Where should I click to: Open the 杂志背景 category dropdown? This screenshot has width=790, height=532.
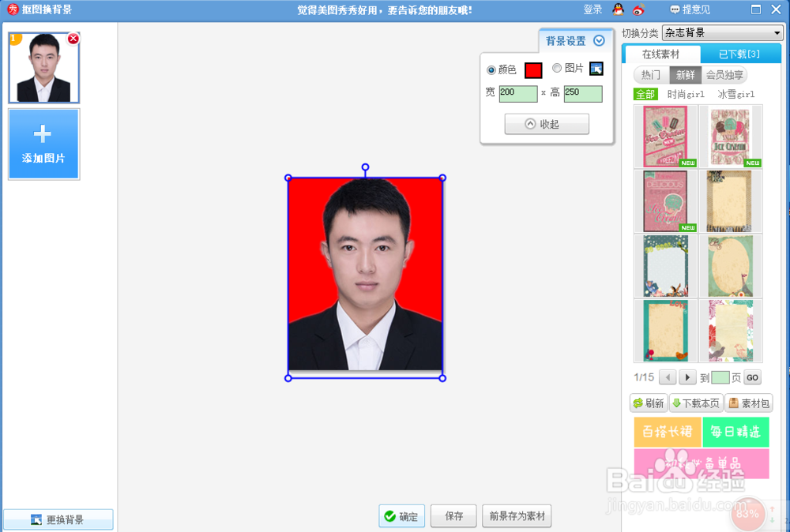point(723,33)
